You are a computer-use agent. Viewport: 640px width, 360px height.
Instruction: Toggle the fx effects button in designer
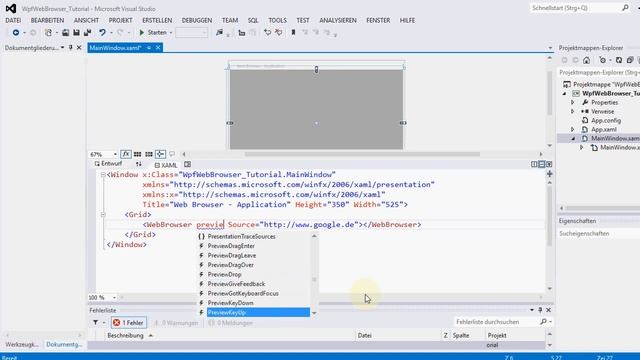[x=126, y=154]
